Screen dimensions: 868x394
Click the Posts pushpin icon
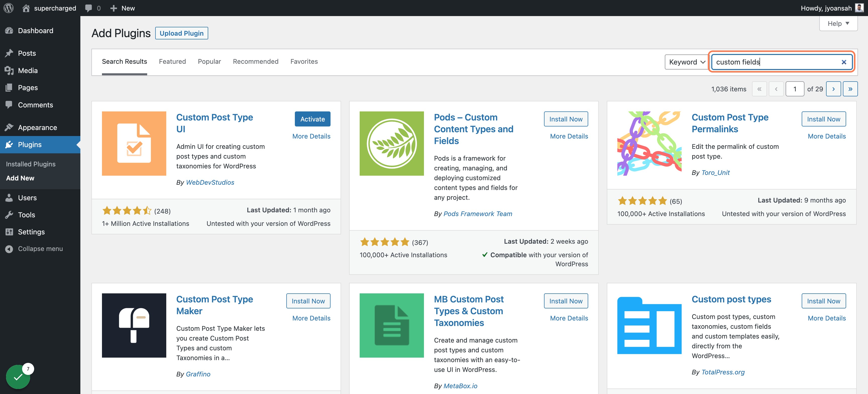click(9, 53)
